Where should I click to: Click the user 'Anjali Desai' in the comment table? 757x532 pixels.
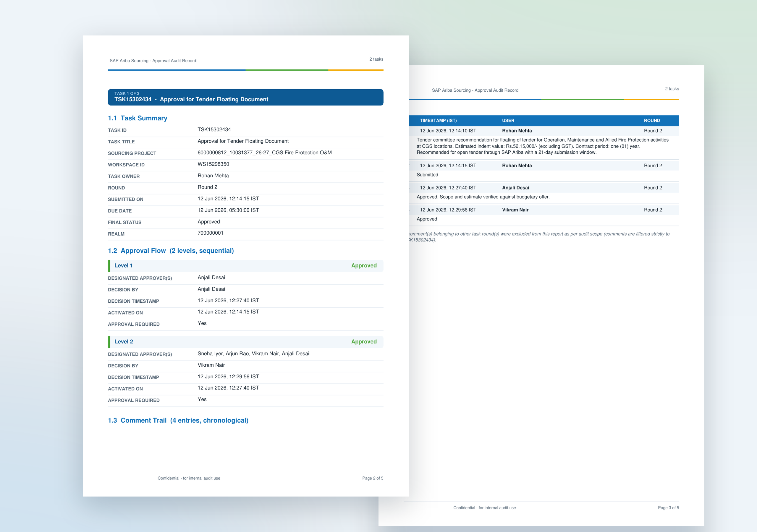click(x=515, y=188)
